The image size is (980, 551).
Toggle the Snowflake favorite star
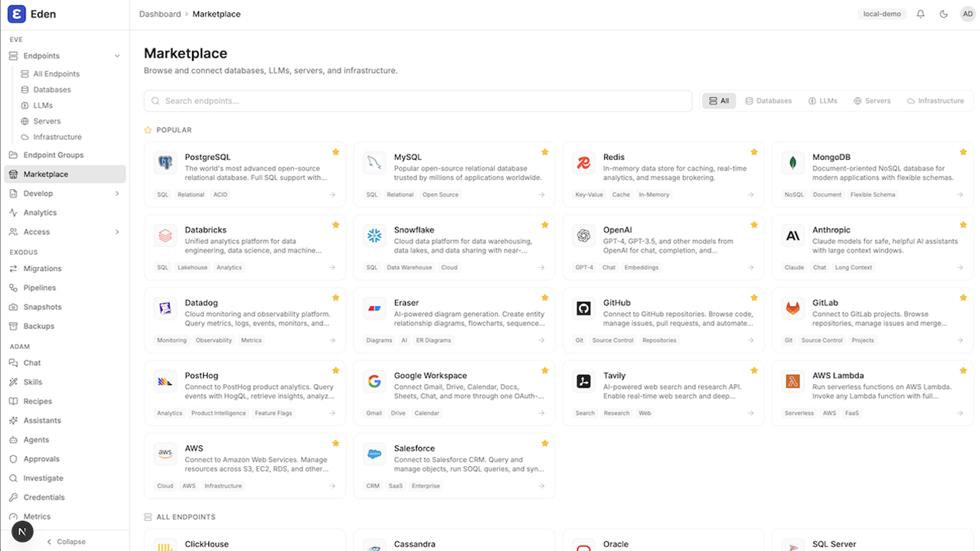pyautogui.click(x=544, y=225)
